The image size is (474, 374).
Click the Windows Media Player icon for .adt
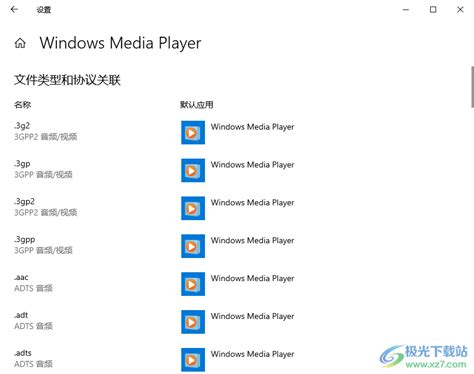point(193,322)
